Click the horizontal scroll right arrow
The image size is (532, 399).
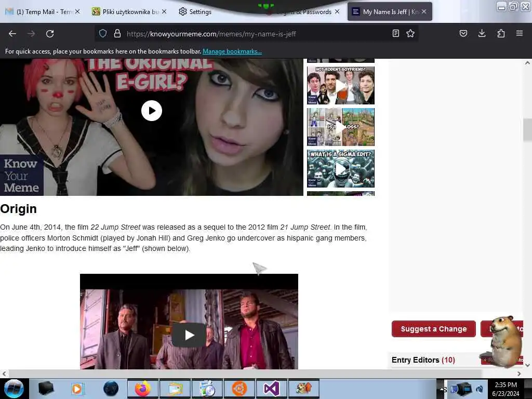coord(519,374)
